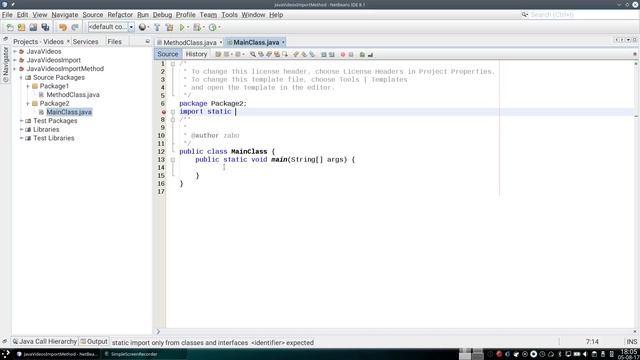Click the Shift Line Left icon
The image size is (640, 360).
324,54
